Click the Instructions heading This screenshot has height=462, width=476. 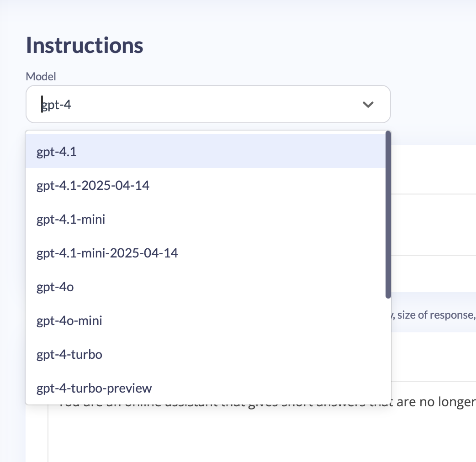click(84, 44)
